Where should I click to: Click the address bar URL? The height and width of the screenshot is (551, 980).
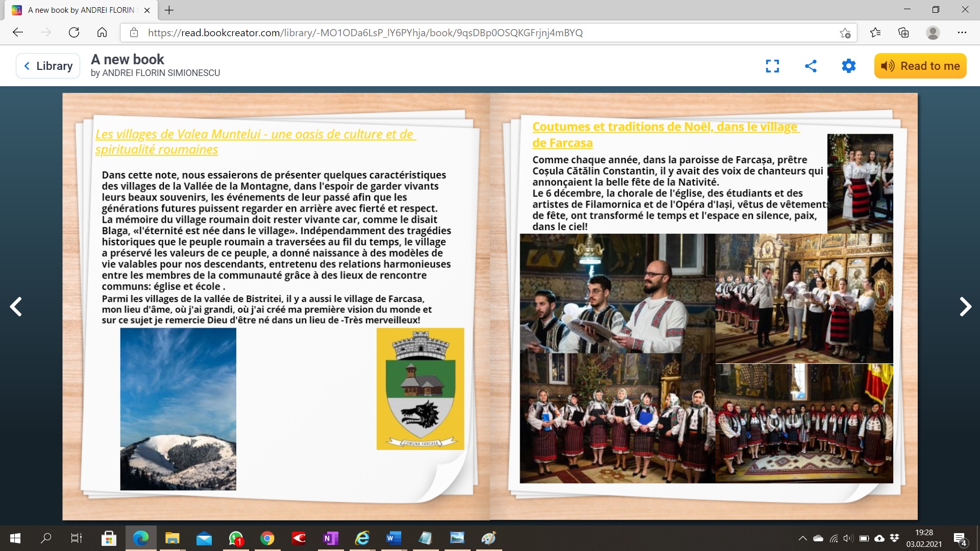point(365,33)
